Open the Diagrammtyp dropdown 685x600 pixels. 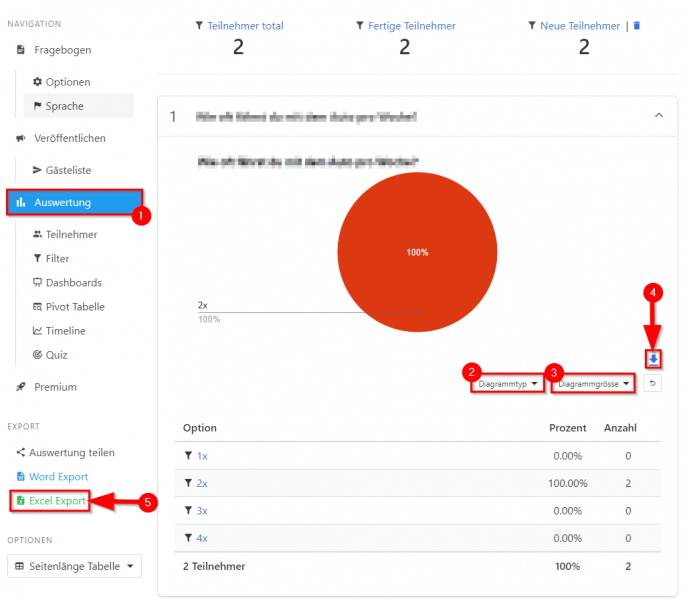(x=507, y=384)
